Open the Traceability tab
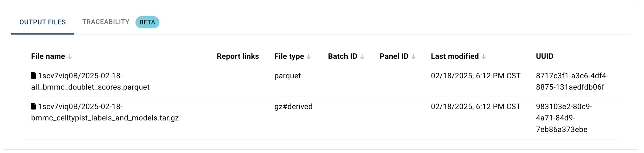The width and height of the screenshot is (644, 153). [106, 22]
